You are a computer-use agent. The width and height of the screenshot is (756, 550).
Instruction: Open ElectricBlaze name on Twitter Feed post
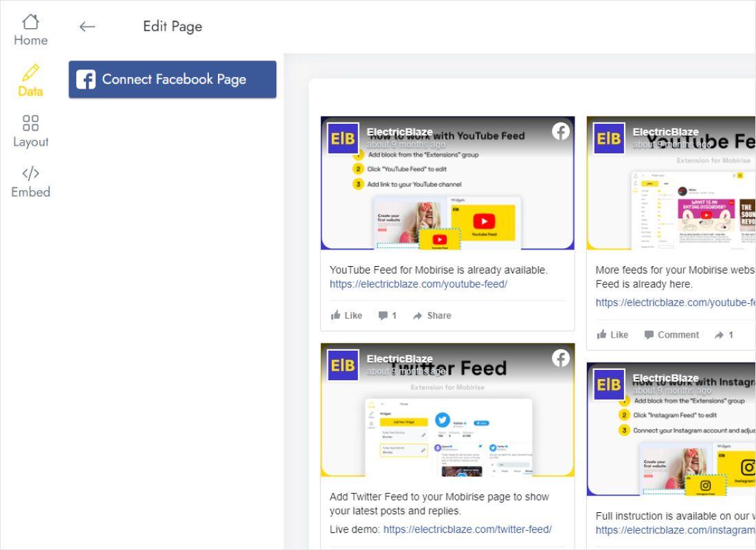[x=400, y=358]
